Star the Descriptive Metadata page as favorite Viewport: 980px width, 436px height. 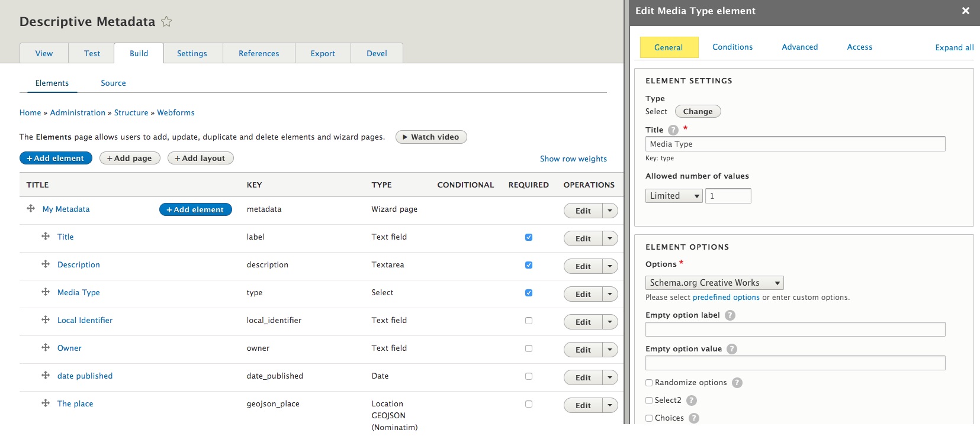coord(166,22)
